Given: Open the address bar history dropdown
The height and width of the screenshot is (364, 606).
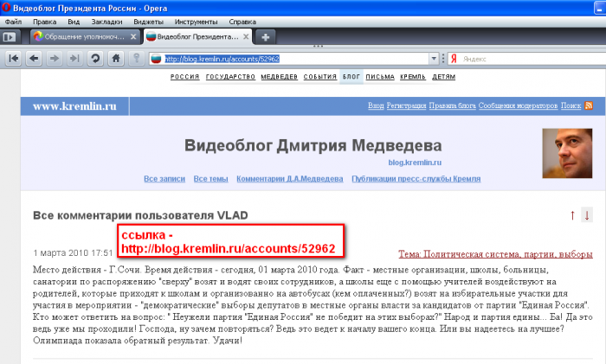Looking at the screenshot, I should pyautogui.click(x=434, y=59).
